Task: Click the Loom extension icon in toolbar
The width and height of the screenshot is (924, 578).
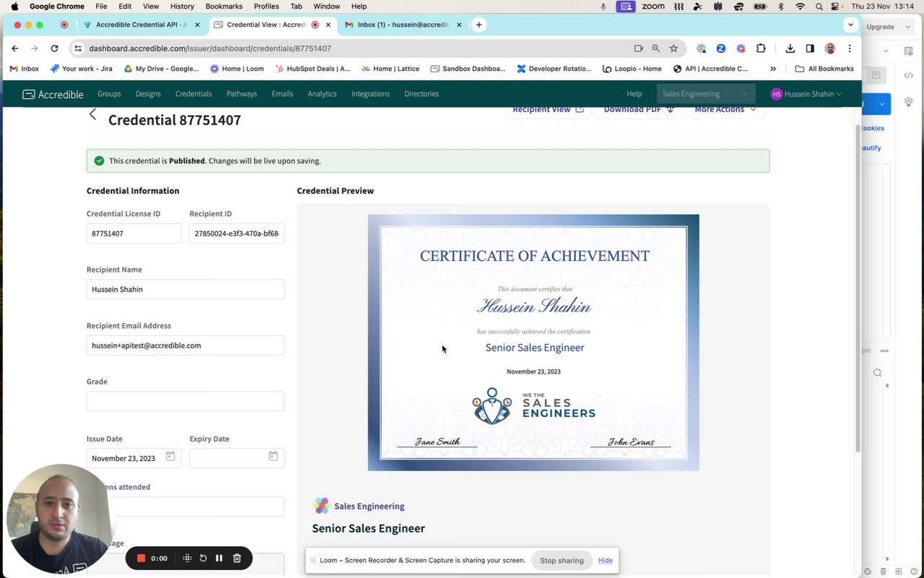Action: click(x=741, y=48)
